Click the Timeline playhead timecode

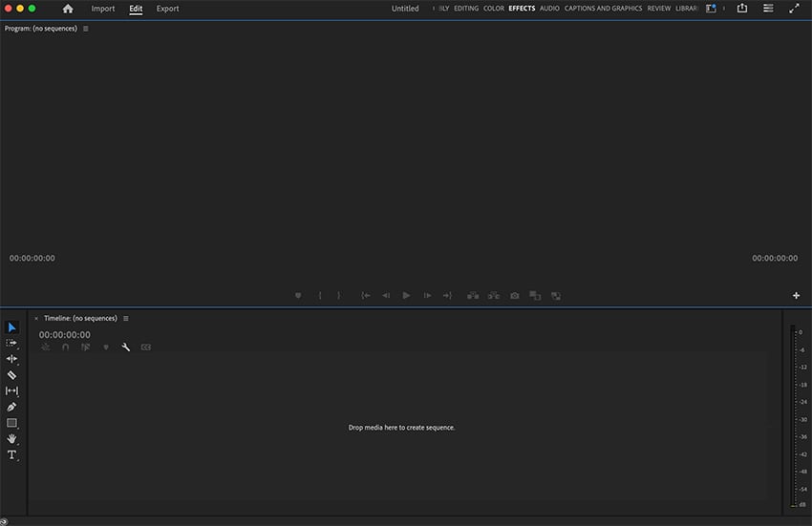click(x=64, y=335)
